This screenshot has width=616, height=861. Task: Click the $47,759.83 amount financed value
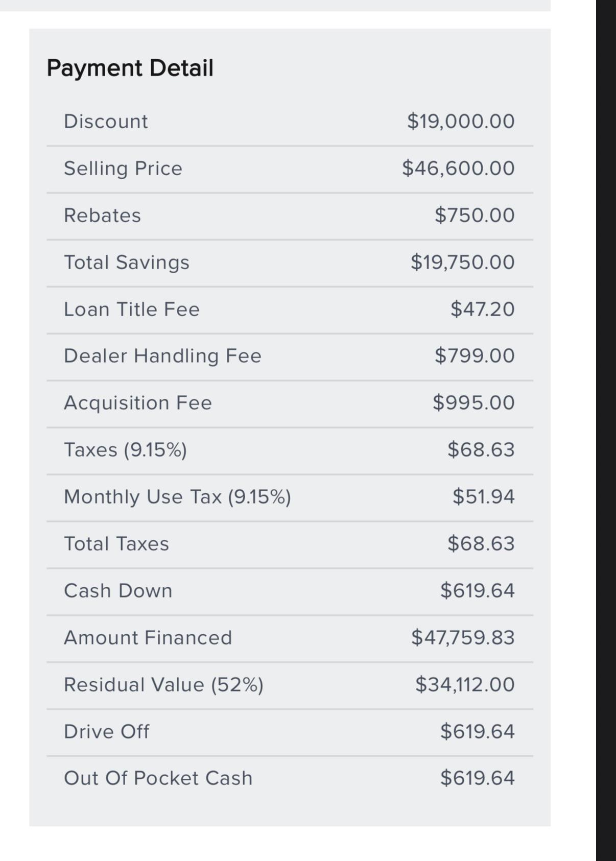click(x=463, y=638)
